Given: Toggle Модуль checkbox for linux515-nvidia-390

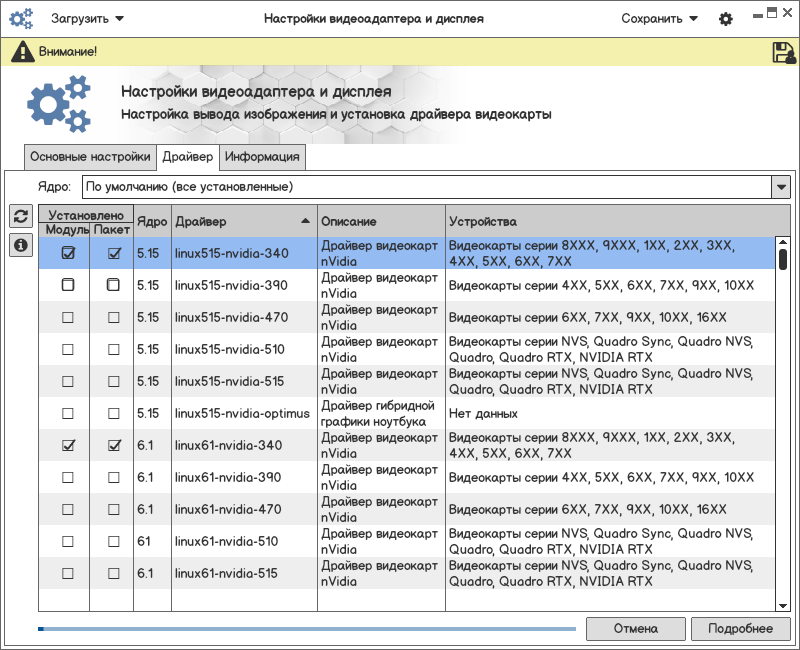Looking at the screenshot, I should 68,285.
